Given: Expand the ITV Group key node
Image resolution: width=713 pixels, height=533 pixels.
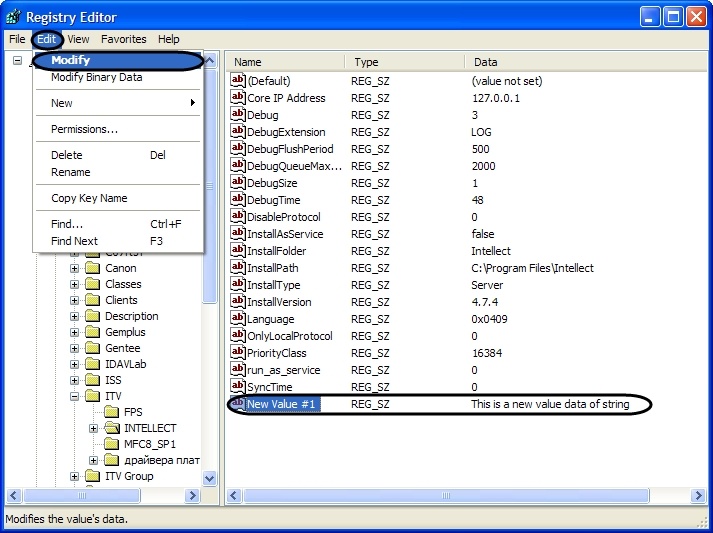Looking at the screenshot, I should pyautogui.click(x=75, y=476).
